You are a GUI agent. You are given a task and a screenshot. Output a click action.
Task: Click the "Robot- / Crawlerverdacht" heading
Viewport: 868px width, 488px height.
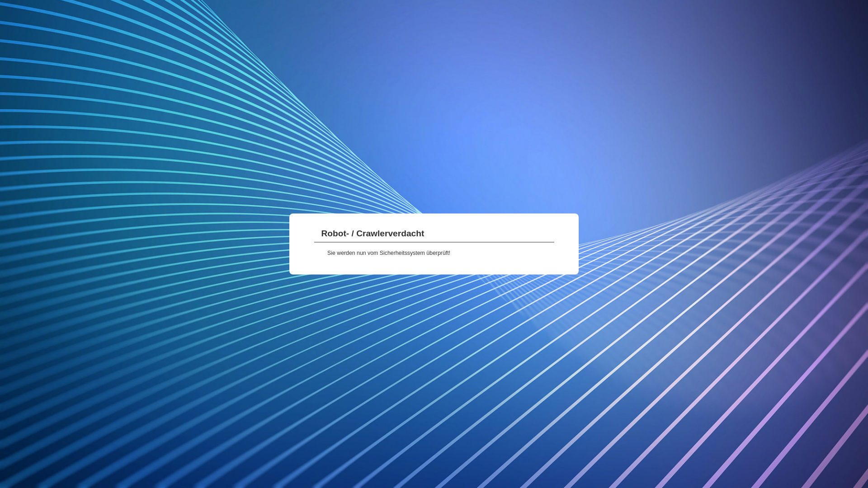(x=373, y=234)
